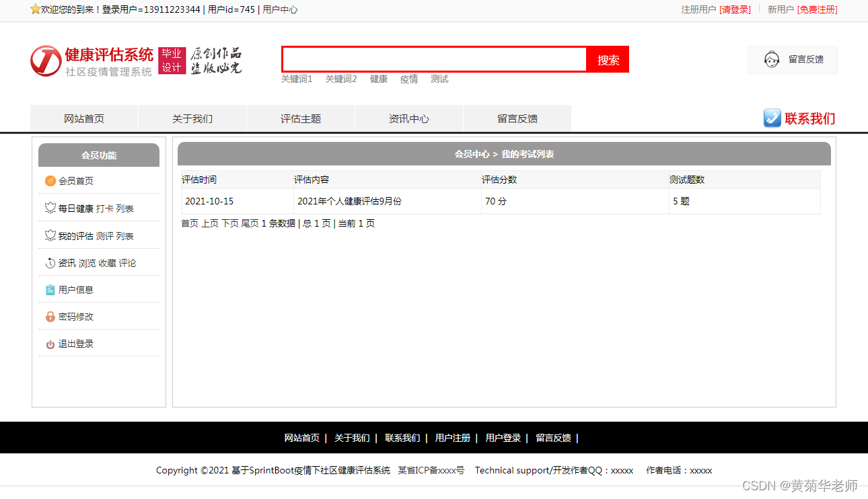
Task: Select hot keyword 测试
Action: pyautogui.click(x=439, y=79)
